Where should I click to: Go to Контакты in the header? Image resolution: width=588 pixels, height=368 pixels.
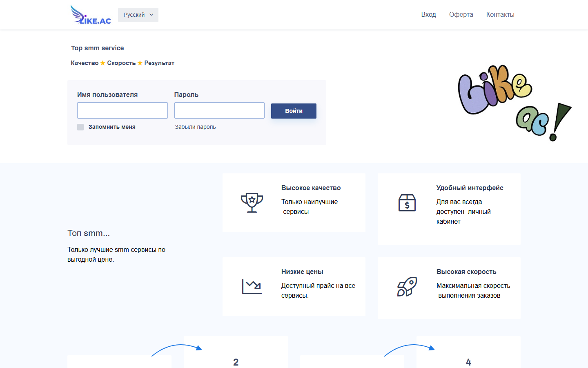(500, 15)
